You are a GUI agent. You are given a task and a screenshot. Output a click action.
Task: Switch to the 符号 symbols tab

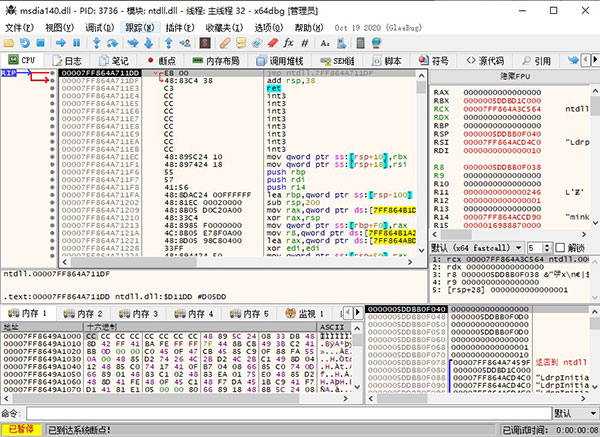pos(433,60)
